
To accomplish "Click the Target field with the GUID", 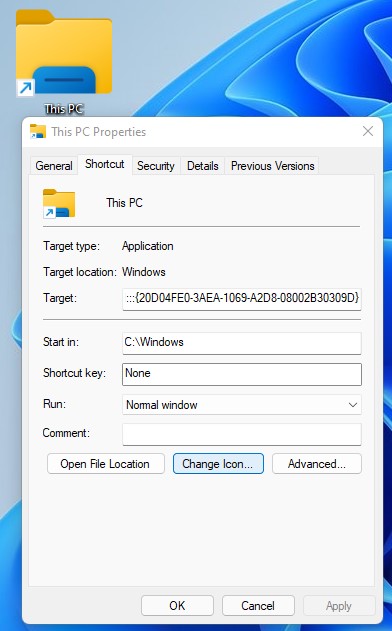I will [241, 299].
